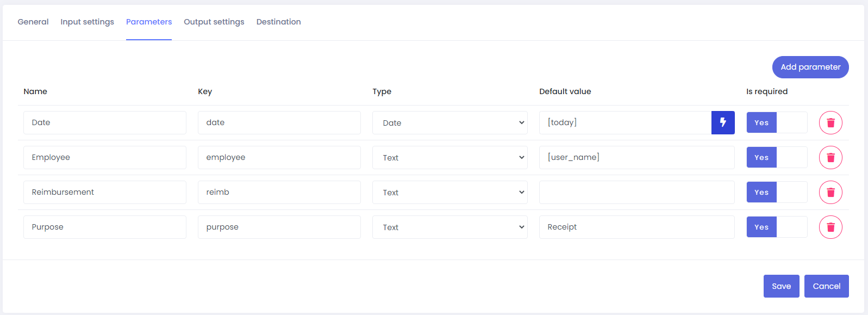Save the parameter settings
The image size is (868, 315).
pyautogui.click(x=782, y=286)
